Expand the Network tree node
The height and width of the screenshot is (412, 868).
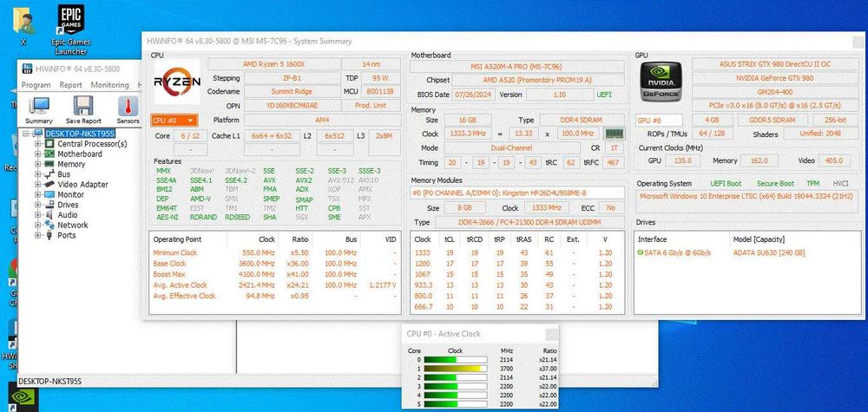pyautogui.click(x=38, y=225)
